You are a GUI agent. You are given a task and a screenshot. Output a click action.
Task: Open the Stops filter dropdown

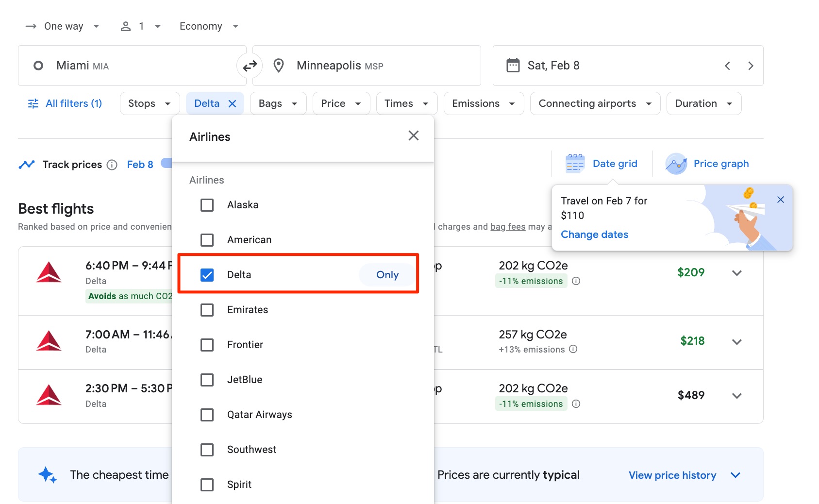(x=149, y=103)
